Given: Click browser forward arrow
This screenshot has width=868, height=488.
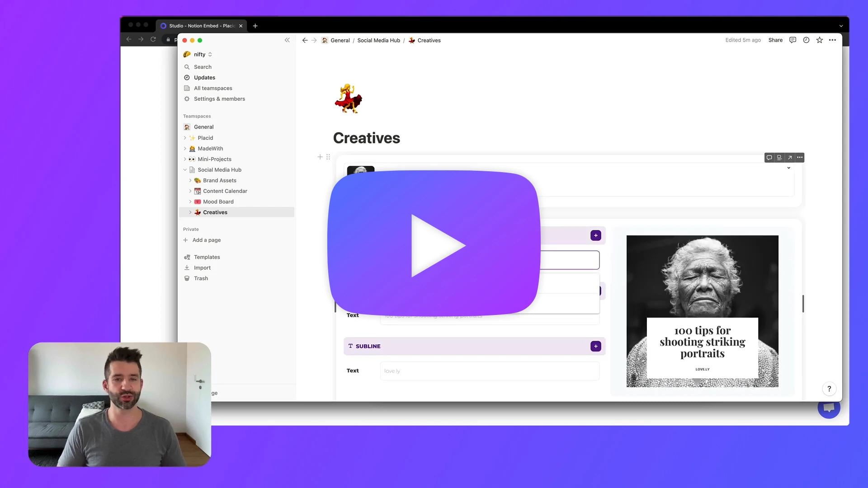Looking at the screenshot, I should (x=141, y=39).
